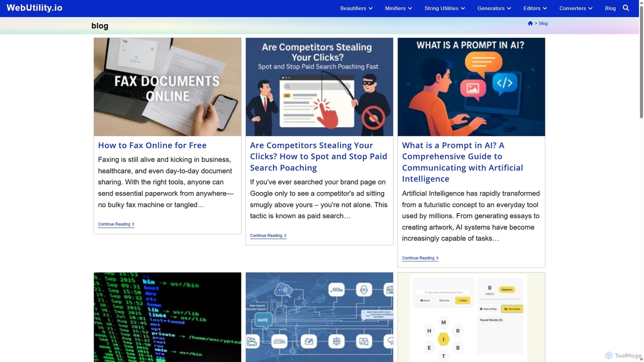The image size is (644, 362).
Task: Continue Reading the paid search poaching post
Action: (x=268, y=235)
